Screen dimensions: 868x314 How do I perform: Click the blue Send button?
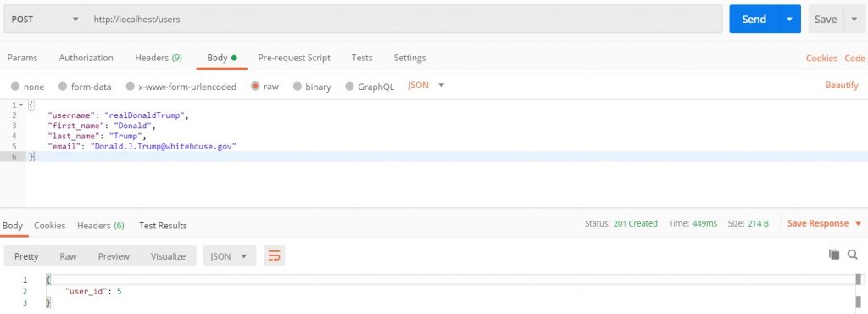(x=754, y=19)
